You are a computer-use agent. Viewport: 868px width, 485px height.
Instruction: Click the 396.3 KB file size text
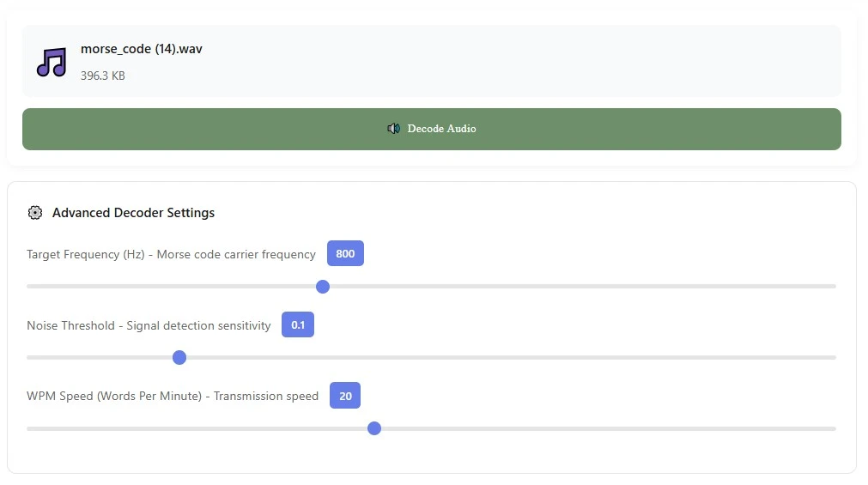[103, 76]
